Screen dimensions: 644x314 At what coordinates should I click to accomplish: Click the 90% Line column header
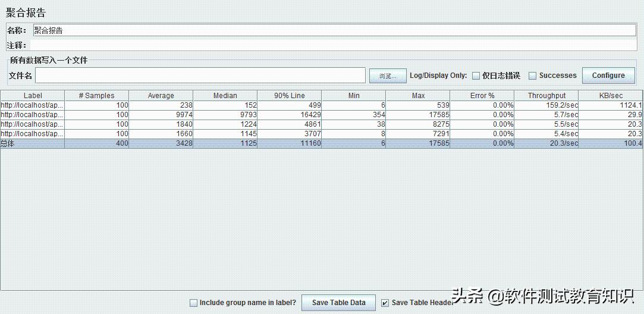pos(289,96)
